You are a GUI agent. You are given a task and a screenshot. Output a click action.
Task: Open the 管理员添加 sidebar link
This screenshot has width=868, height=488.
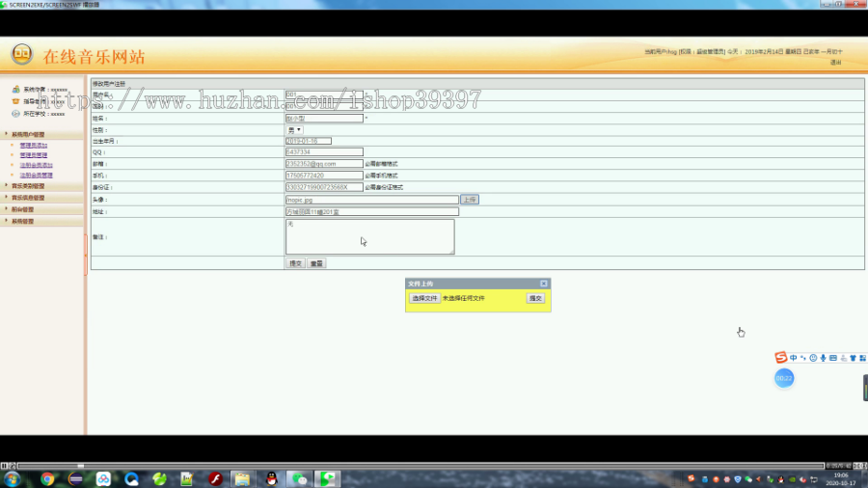pos(34,146)
